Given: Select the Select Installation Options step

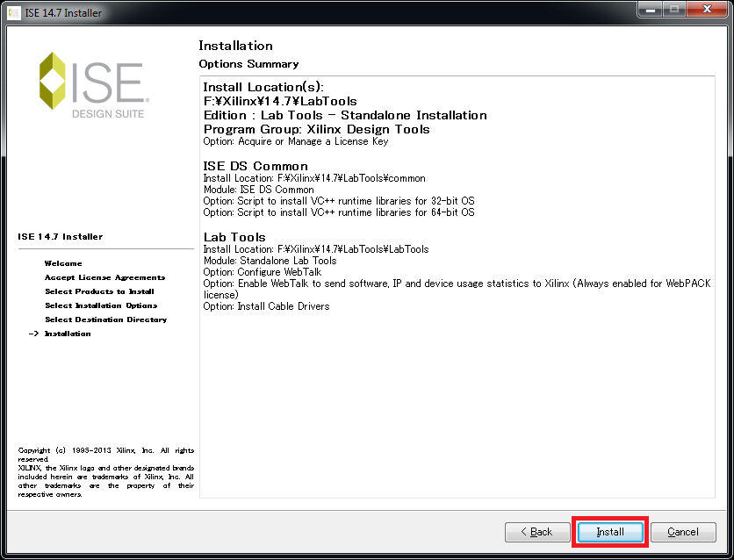Looking at the screenshot, I should tap(101, 305).
